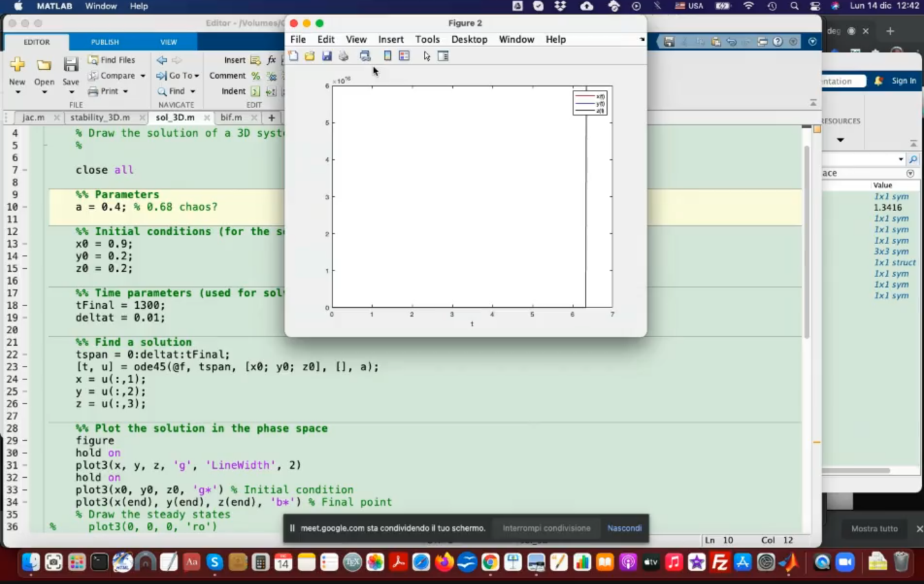Open the Property Inspector in figure toolbar
Image resolution: width=924 pixels, height=584 pixels.
click(443, 56)
